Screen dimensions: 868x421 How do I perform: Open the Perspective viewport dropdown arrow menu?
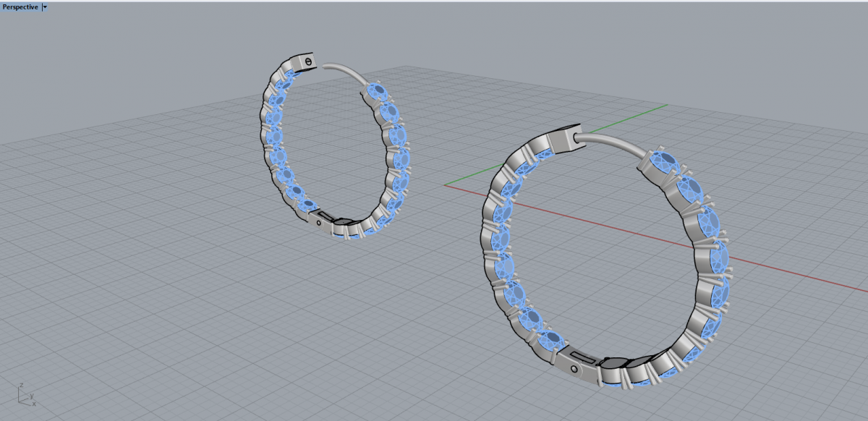(x=45, y=7)
